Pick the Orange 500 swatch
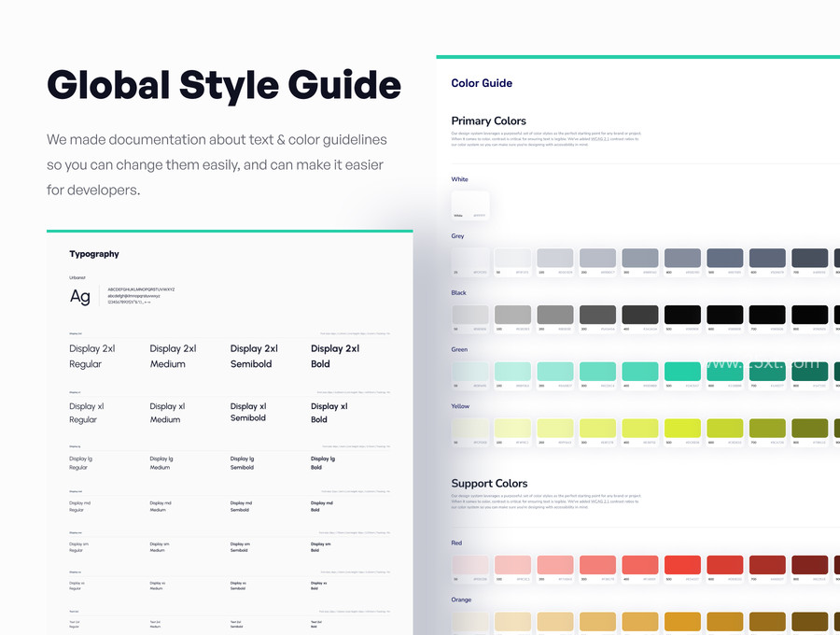840x635 pixels. [x=682, y=622]
